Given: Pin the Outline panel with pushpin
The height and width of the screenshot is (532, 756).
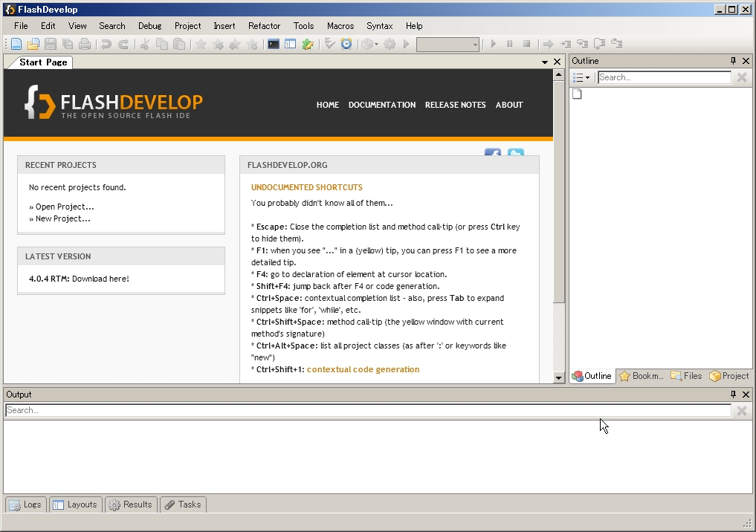Looking at the screenshot, I should tap(734, 61).
